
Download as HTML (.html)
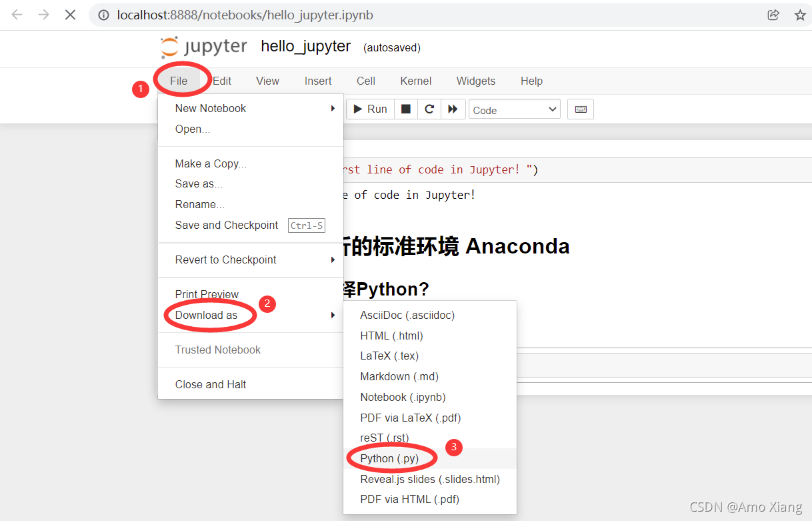(x=430, y=336)
